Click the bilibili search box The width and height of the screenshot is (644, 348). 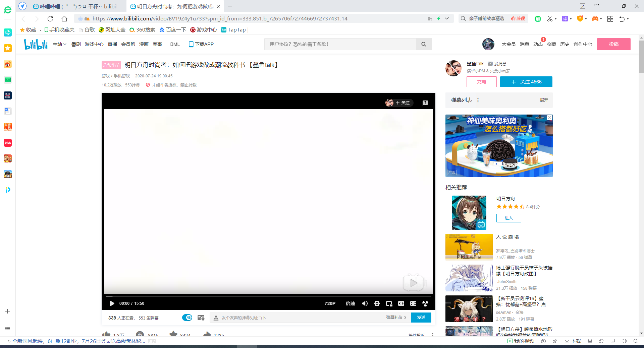(340, 44)
